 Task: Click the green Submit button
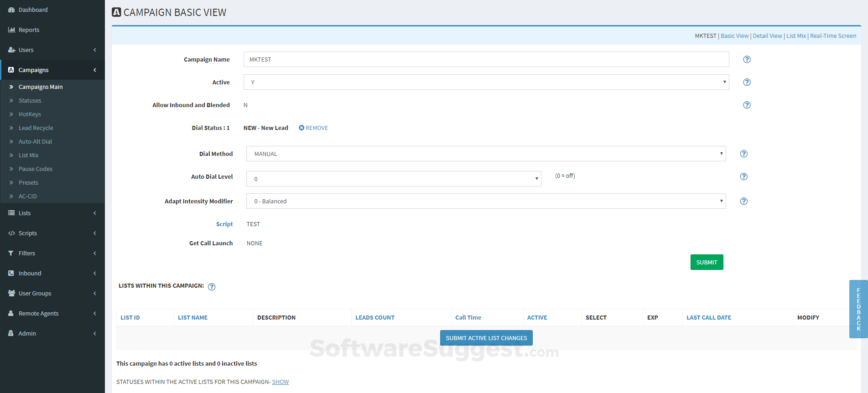tap(707, 262)
